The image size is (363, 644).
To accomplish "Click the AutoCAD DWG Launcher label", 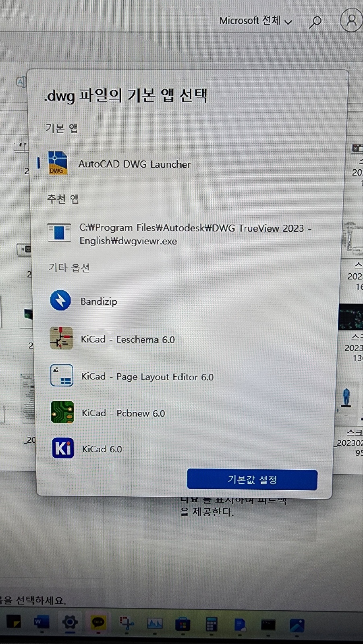I will (135, 164).
